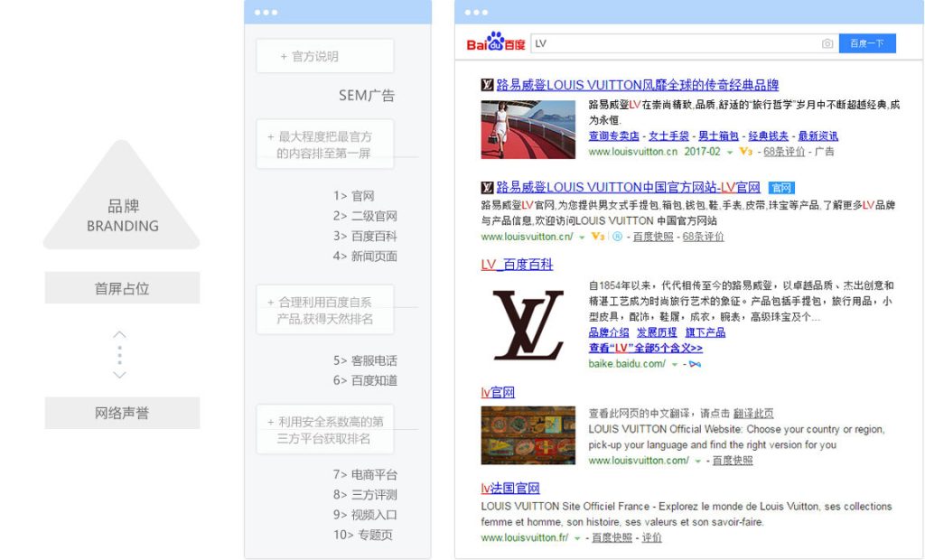Screen dimensions: 925x560
Task: Click the Baidu logo
Action: [x=496, y=43]
